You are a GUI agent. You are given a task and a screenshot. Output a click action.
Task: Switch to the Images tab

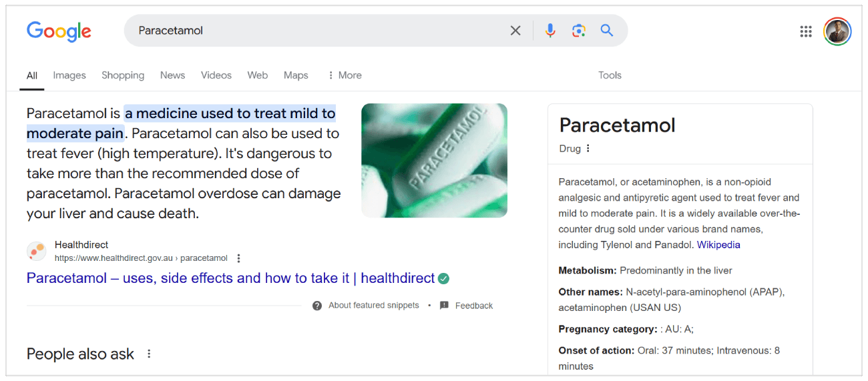pos(69,75)
